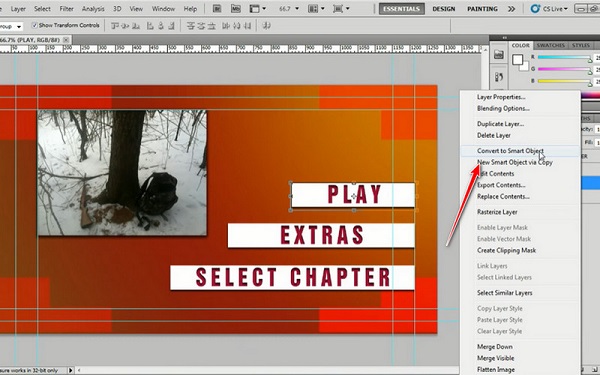The image size is (600, 375).
Task: Open the Analysis menu
Action: 93,8
